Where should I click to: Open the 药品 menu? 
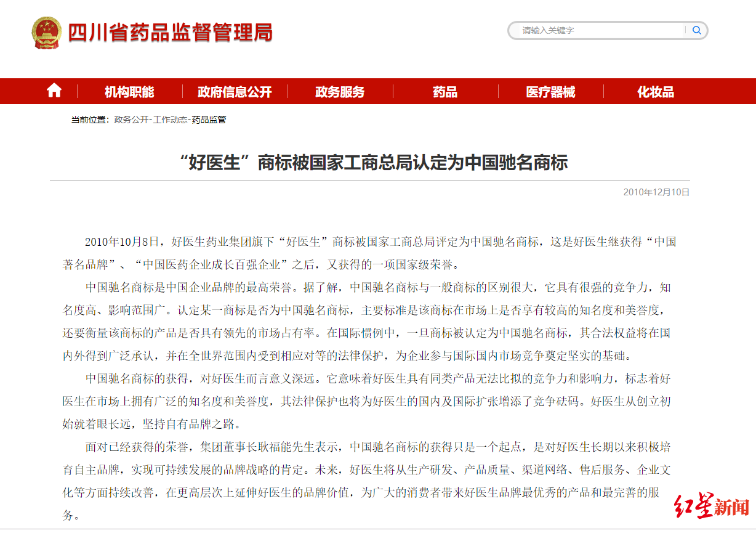(445, 92)
